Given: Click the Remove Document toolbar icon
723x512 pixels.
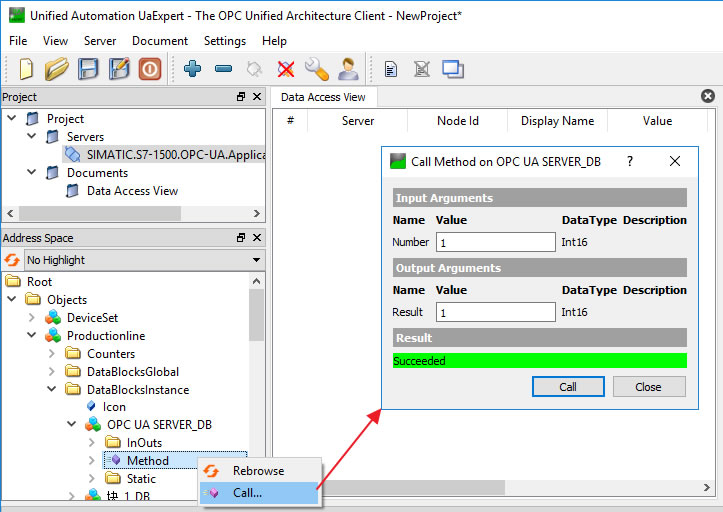Looking at the screenshot, I should [x=421, y=69].
